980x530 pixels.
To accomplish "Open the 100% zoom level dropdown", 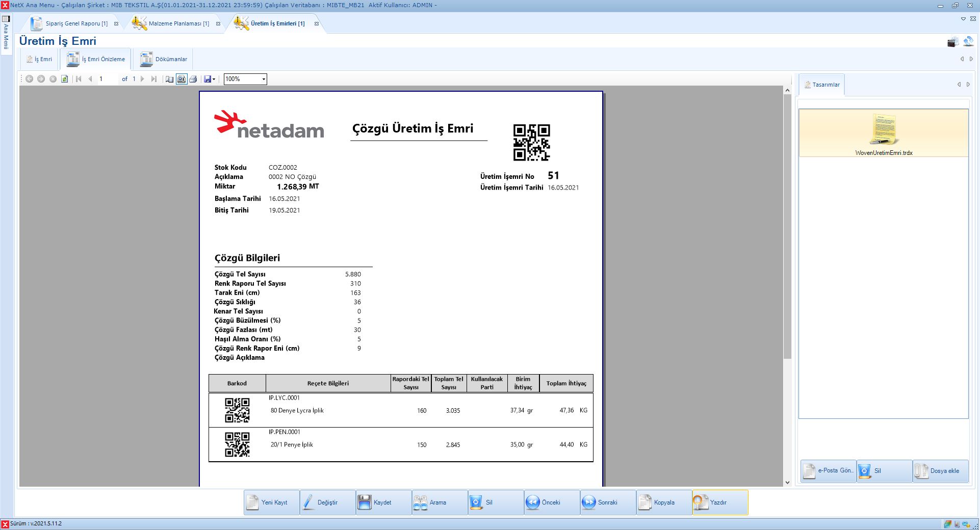I will [x=264, y=79].
